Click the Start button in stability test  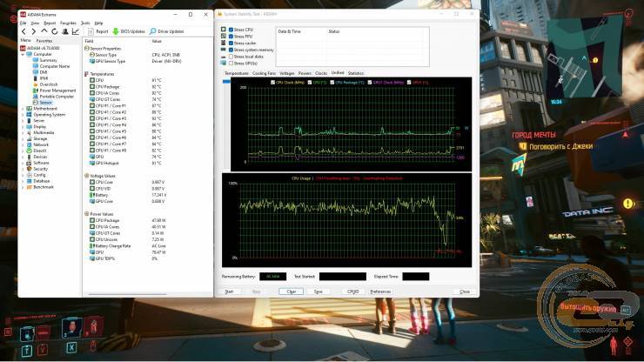coord(229,292)
